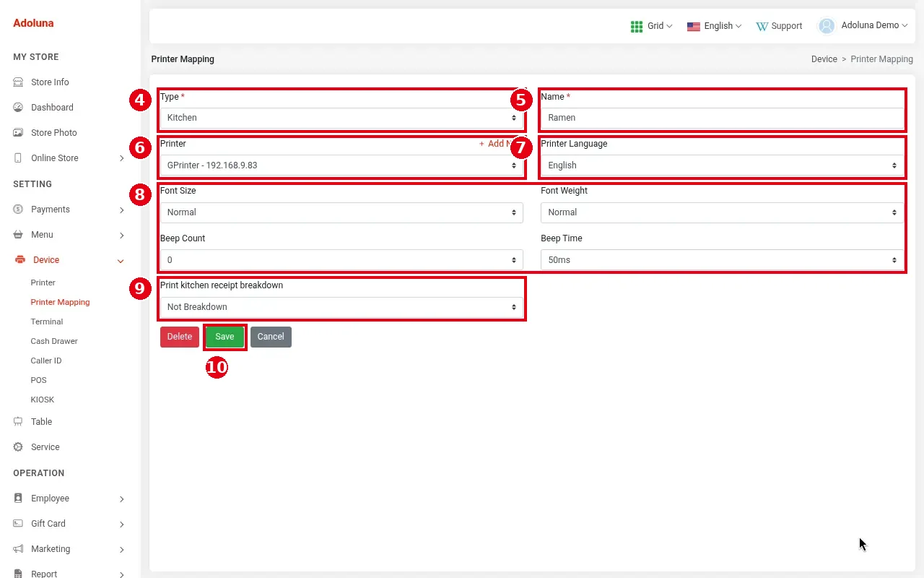Image resolution: width=924 pixels, height=578 pixels.
Task: Open the Type dropdown showing Kitchen
Action: tap(341, 118)
